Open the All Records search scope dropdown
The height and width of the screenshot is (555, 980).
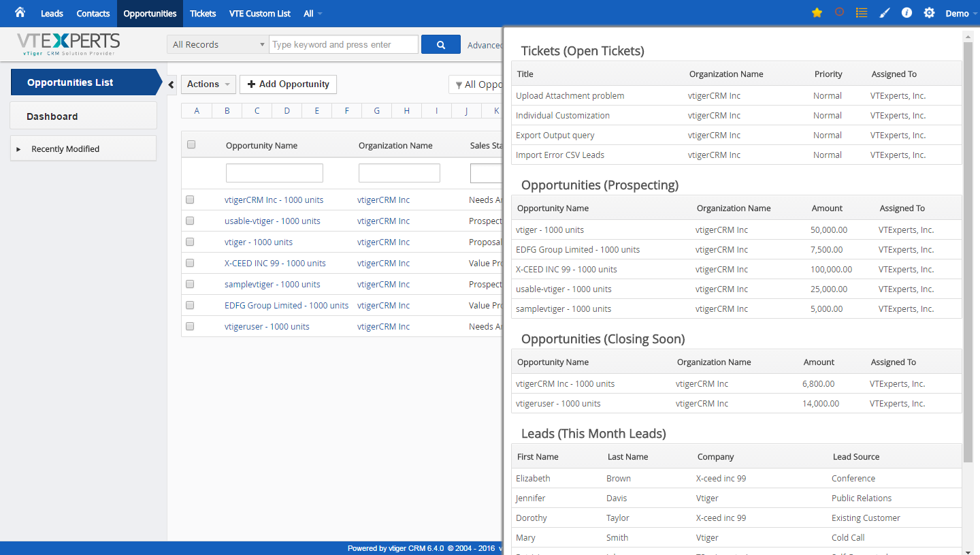(x=218, y=44)
